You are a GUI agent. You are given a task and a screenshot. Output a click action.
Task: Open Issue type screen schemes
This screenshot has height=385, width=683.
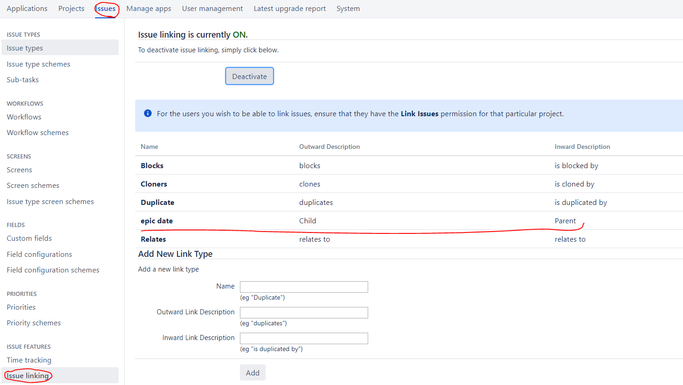[x=50, y=202]
